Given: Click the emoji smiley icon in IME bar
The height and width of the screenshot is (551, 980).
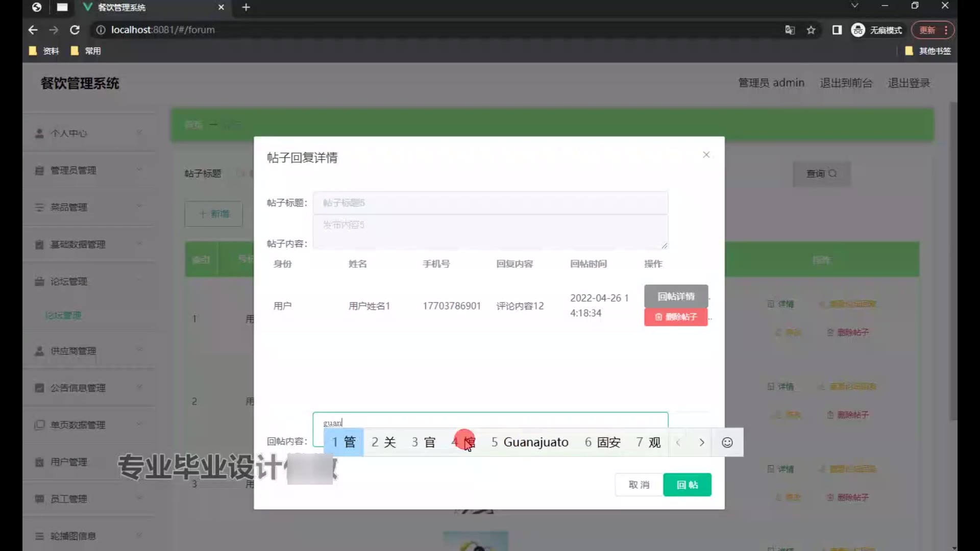Looking at the screenshot, I should pos(727,442).
